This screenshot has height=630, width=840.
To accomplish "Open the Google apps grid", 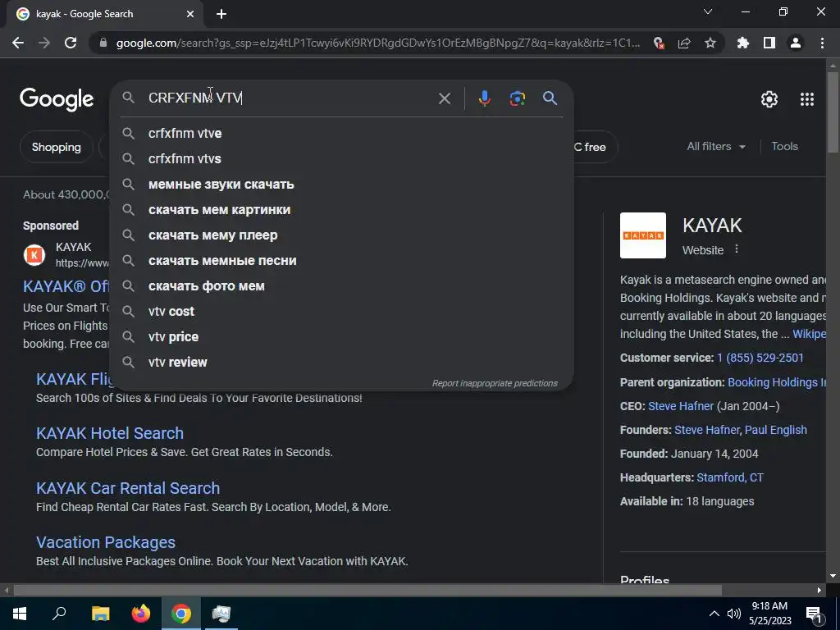I will click(807, 99).
